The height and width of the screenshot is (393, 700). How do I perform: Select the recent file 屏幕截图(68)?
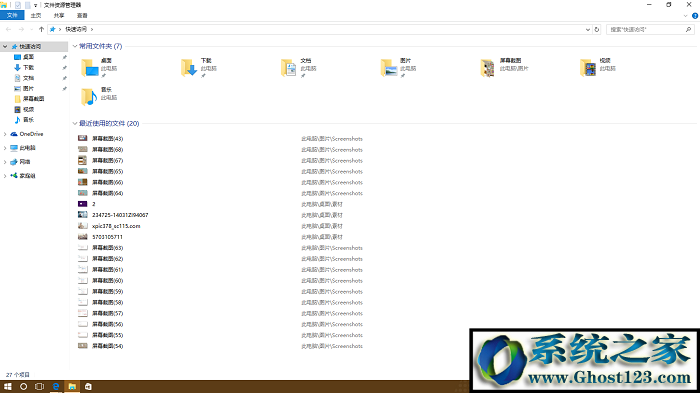click(x=107, y=150)
